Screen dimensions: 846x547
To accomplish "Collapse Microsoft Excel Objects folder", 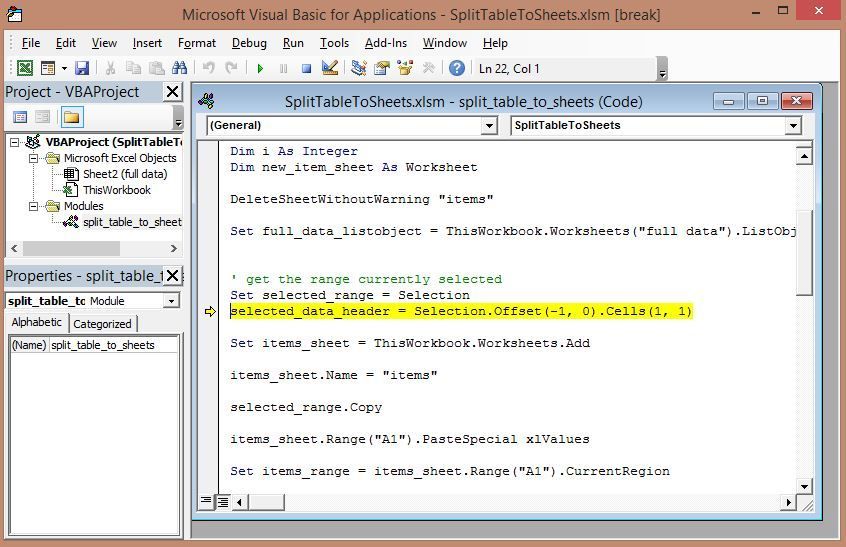I will pos(33,159).
